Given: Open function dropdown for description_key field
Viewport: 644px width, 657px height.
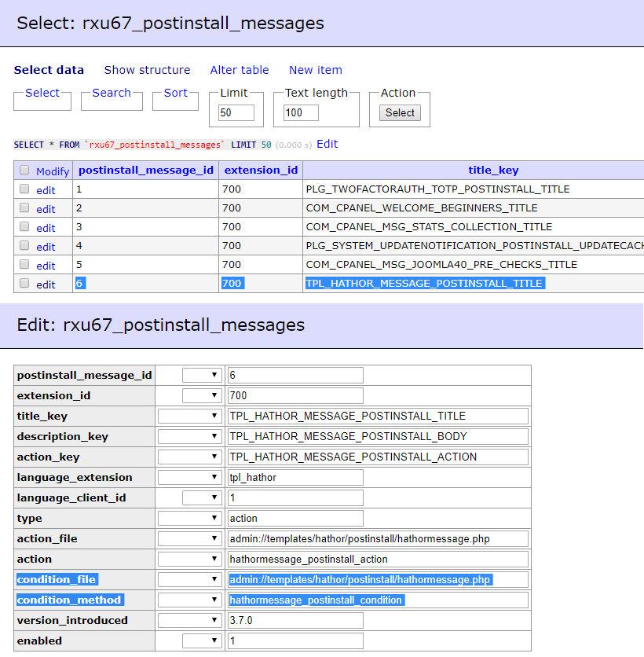Looking at the screenshot, I should coord(190,437).
